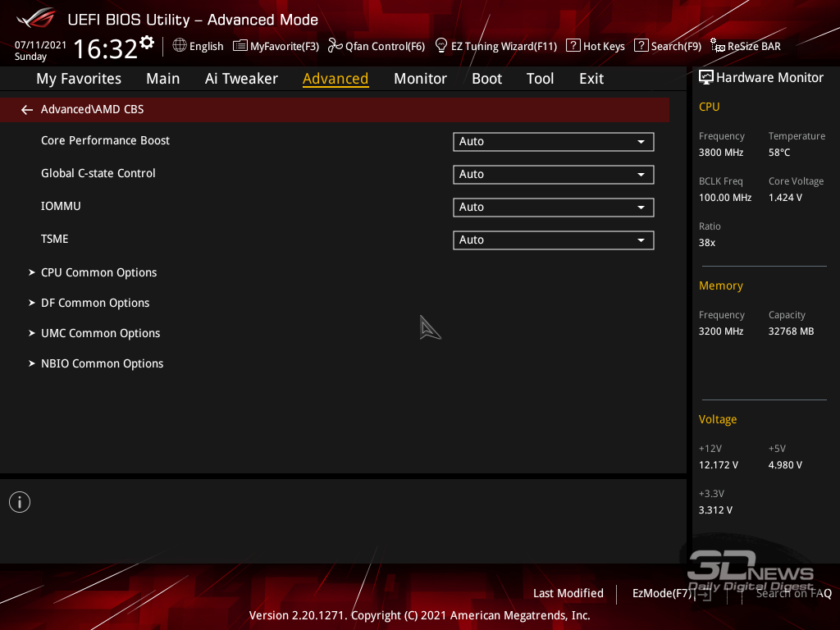Click the Core Voltage value 1.424 V
This screenshot has width=840, height=630.
coord(785,198)
